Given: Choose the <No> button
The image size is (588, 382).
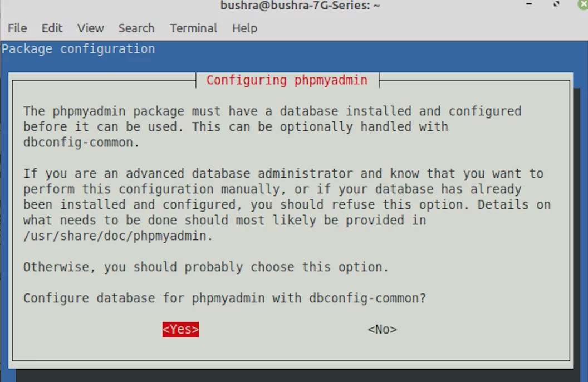Looking at the screenshot, I should (382, 330).
